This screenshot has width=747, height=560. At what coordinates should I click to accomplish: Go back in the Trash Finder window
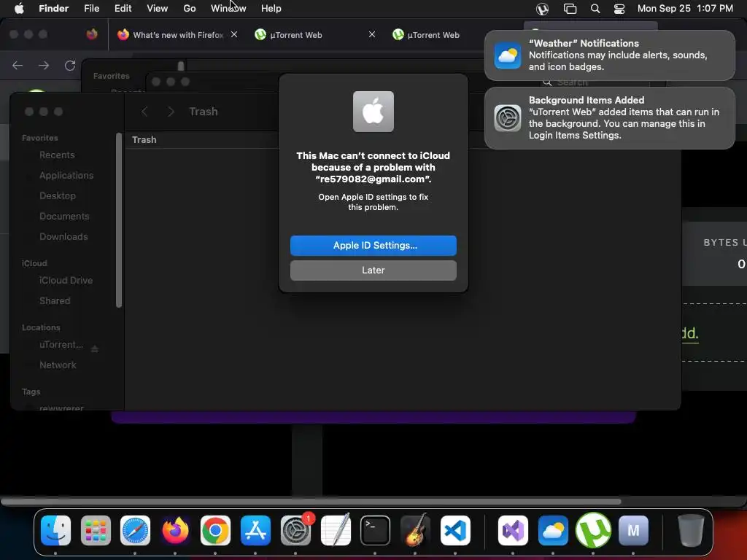pyautogui.click(x=145, y=112)
